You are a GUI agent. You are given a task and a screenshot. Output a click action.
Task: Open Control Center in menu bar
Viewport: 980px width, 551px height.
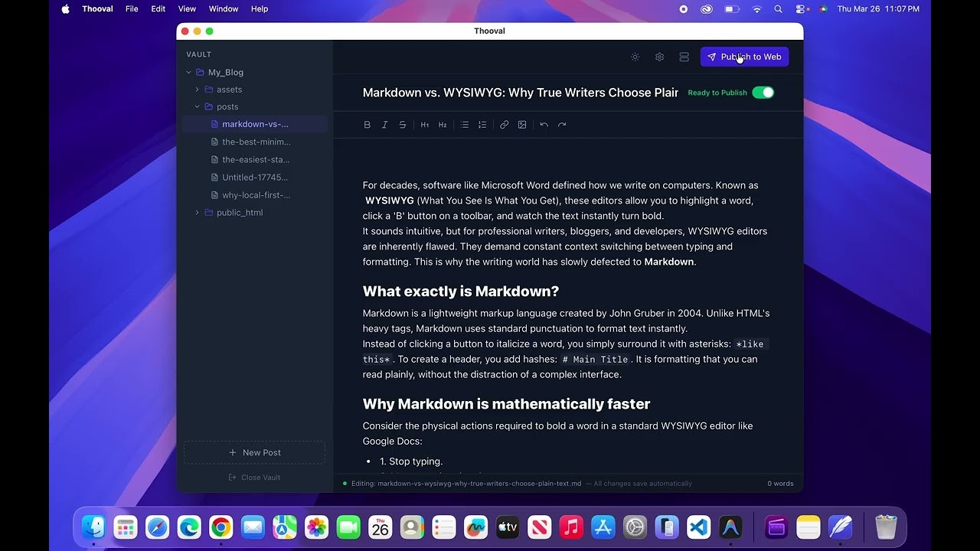[x=801, y=9]
